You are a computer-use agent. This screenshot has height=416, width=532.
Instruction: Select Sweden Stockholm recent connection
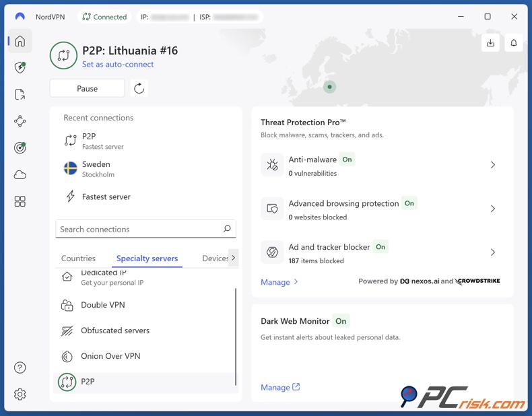[x=146, y=169]
